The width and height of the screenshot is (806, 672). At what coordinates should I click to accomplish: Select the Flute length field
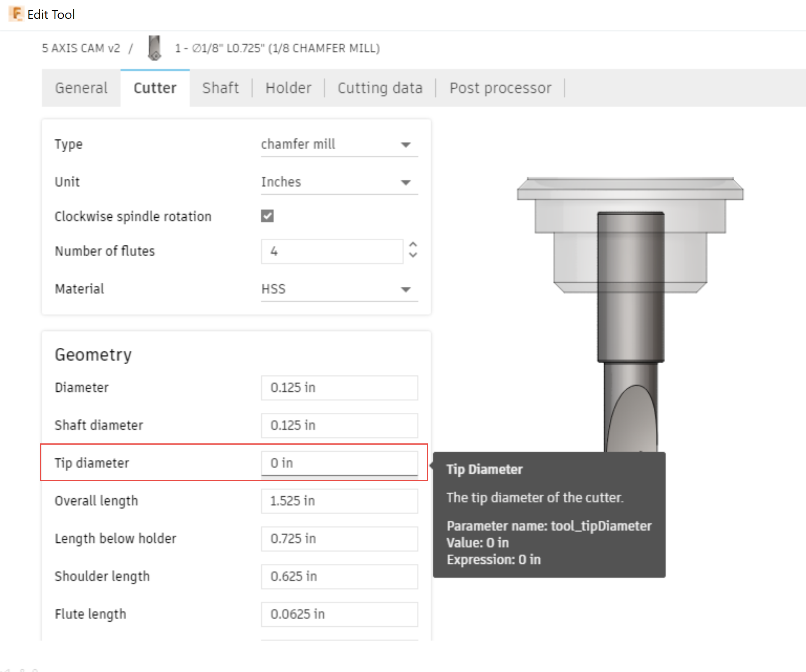click(x=339, y=614)
